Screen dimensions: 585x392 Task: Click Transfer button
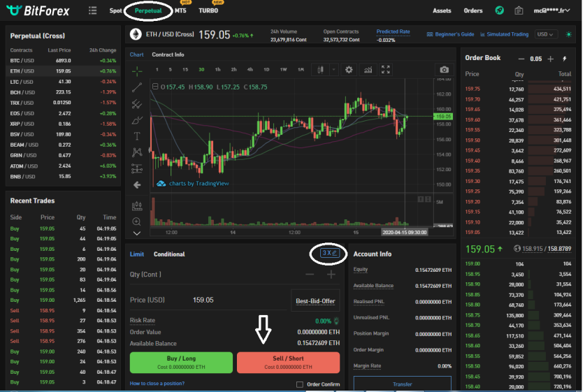402,384
